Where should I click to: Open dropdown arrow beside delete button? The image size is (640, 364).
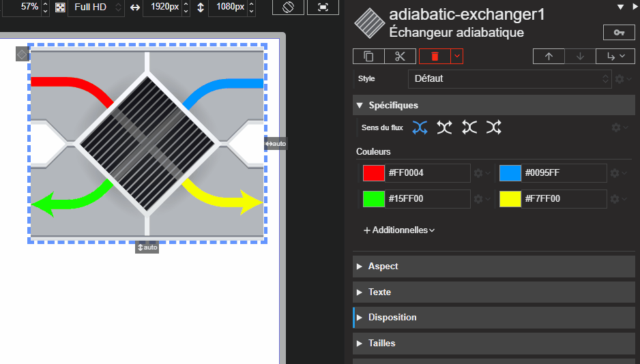click(x=457, y=57)
